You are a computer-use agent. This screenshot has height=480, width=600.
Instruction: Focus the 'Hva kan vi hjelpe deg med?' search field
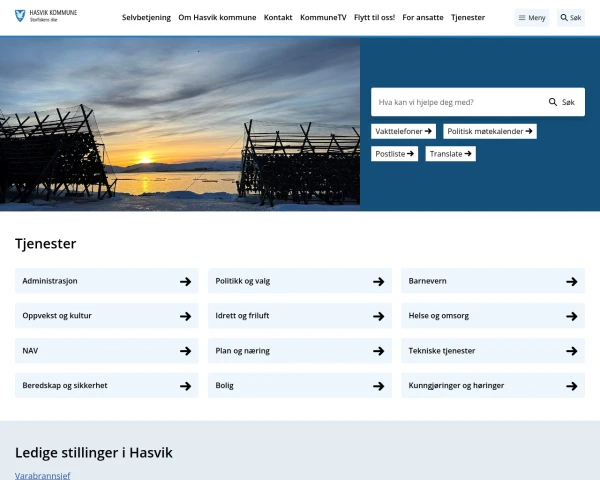coord(457,102)
